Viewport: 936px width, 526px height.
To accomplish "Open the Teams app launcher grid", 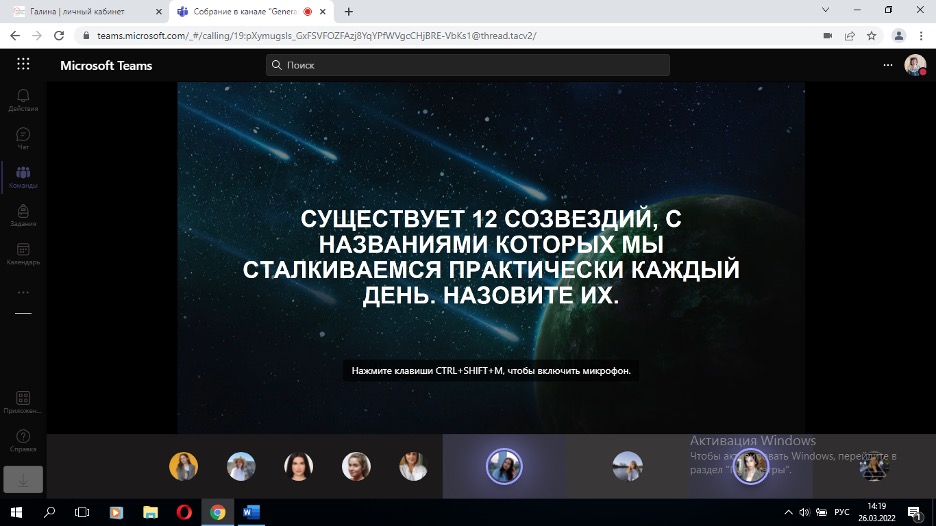I will click(23, 65).
